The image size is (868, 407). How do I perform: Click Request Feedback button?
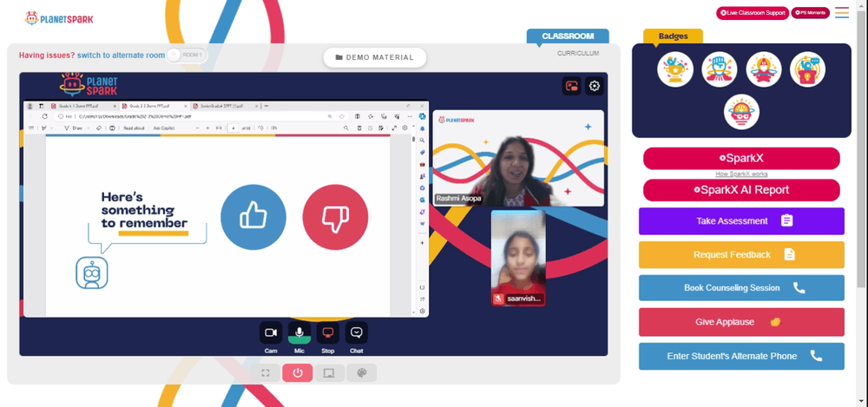tap(741, 255)
